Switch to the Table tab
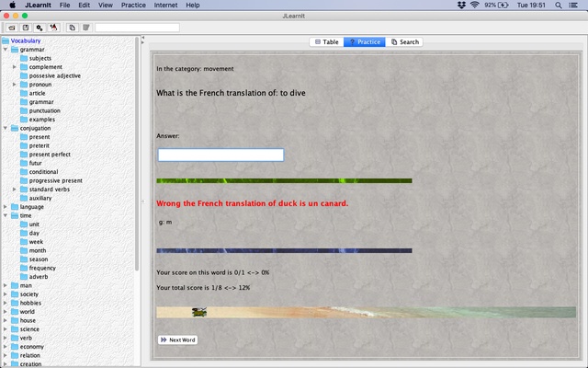 (x=327, y=41)
